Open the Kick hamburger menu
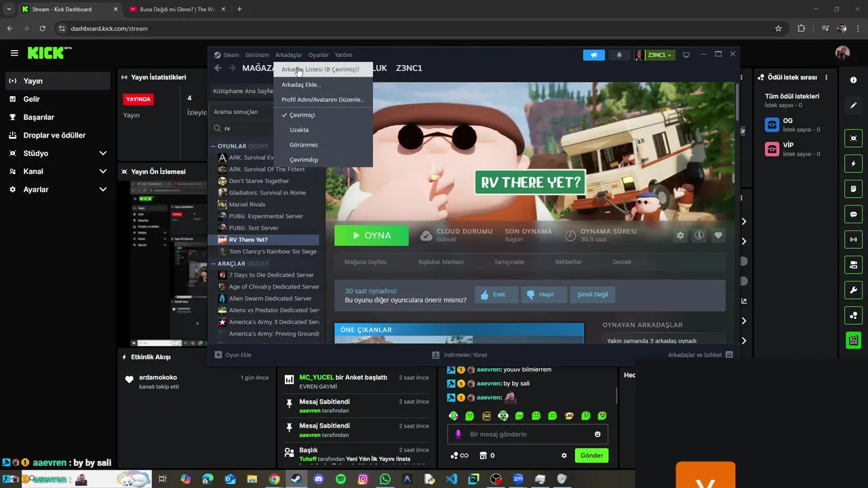Image resolution: width=868 pixels, height=488 pixels. click(14, 53)
